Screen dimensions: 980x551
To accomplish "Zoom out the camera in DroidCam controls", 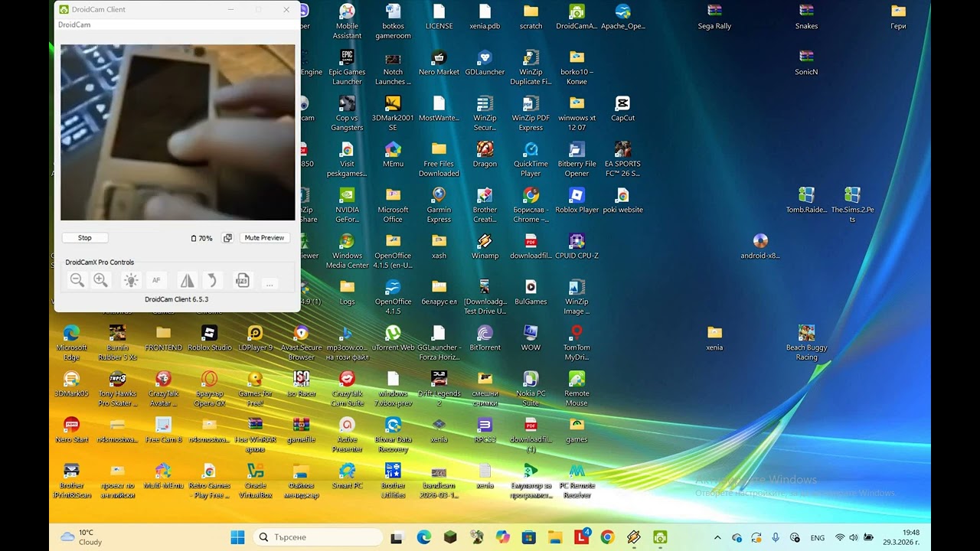I will (77, 281).
